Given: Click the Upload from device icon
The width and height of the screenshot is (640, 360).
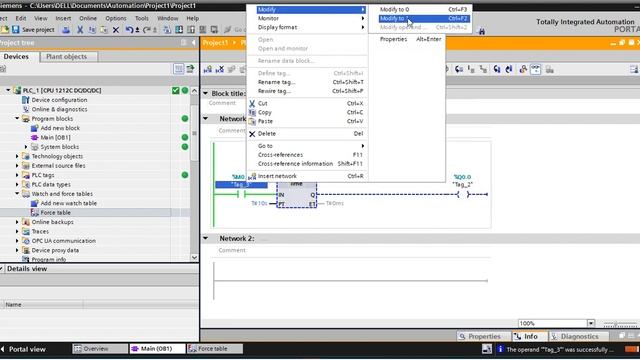Looking at the screenshot, I should (191, 30).
